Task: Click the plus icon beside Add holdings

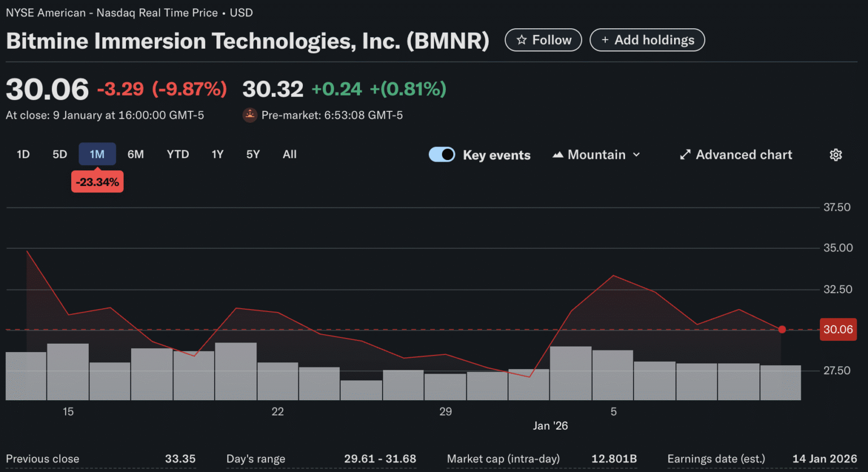Action: (605, 40)
